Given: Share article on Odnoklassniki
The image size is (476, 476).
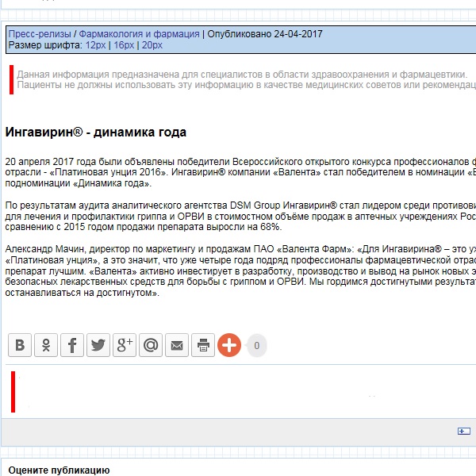Looking at the screenshot, I should coord(46,345).
